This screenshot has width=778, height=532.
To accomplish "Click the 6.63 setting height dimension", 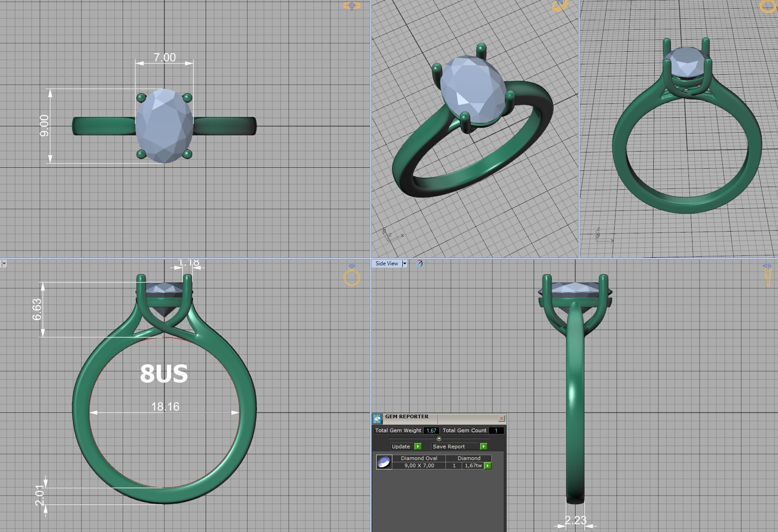I will click(x=36, y=309).
